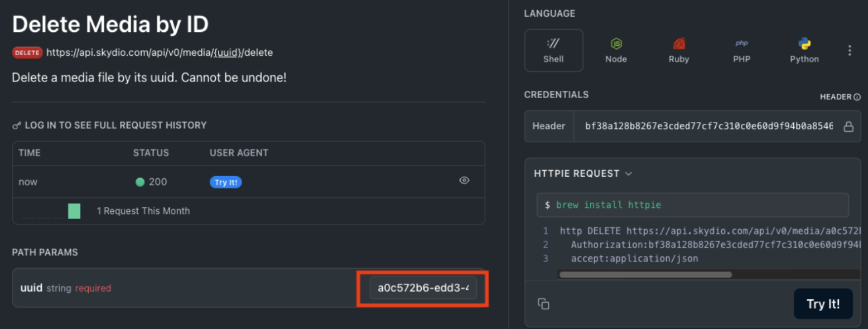The image size is (868, 329).
Task: Click the 'now' time cell
Action: click(x=28, y=182)
